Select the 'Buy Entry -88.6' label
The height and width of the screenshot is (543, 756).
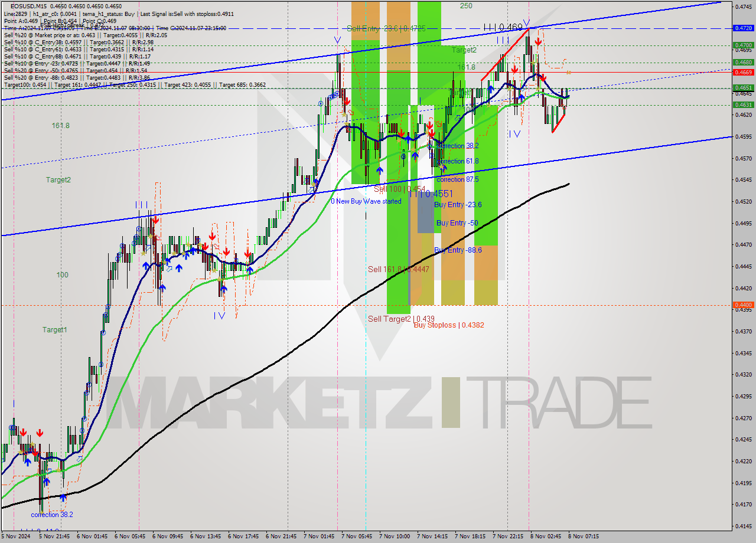pyautogui.click(x=458, y=250)
